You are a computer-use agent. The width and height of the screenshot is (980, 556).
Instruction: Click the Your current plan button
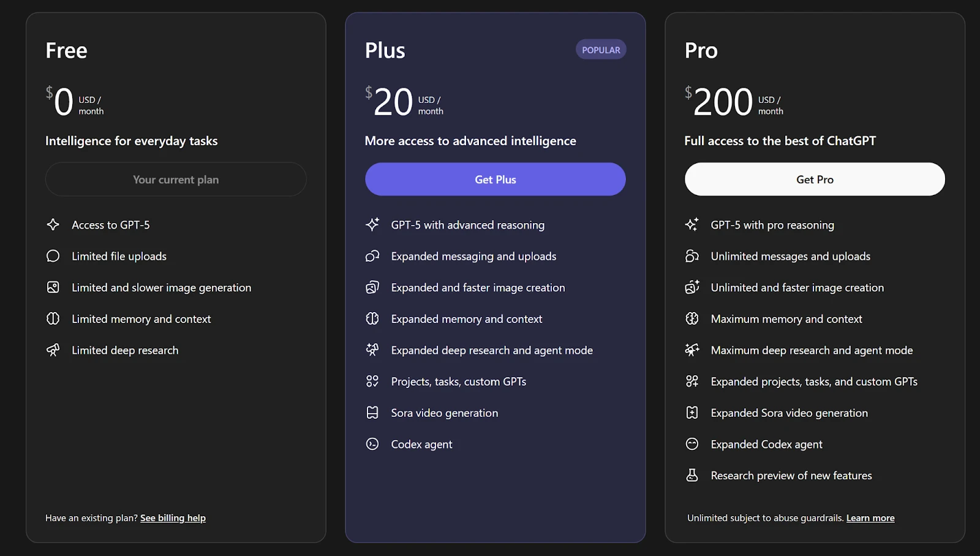(x=176, y=180)
